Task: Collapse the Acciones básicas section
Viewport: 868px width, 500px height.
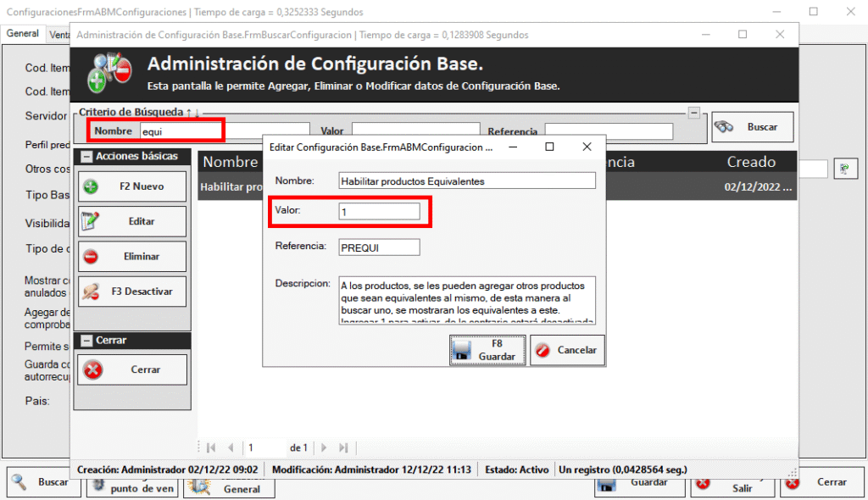Action: tap(85, 157)
